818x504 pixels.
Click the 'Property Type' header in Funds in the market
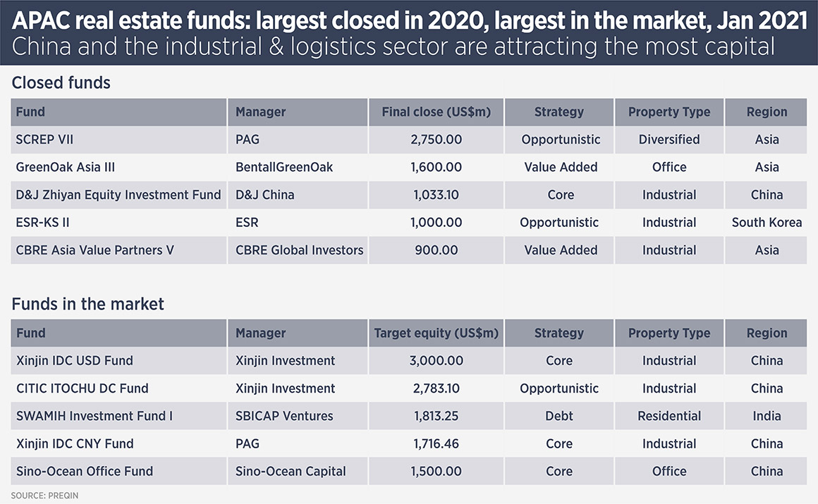(x=669, y=333)
